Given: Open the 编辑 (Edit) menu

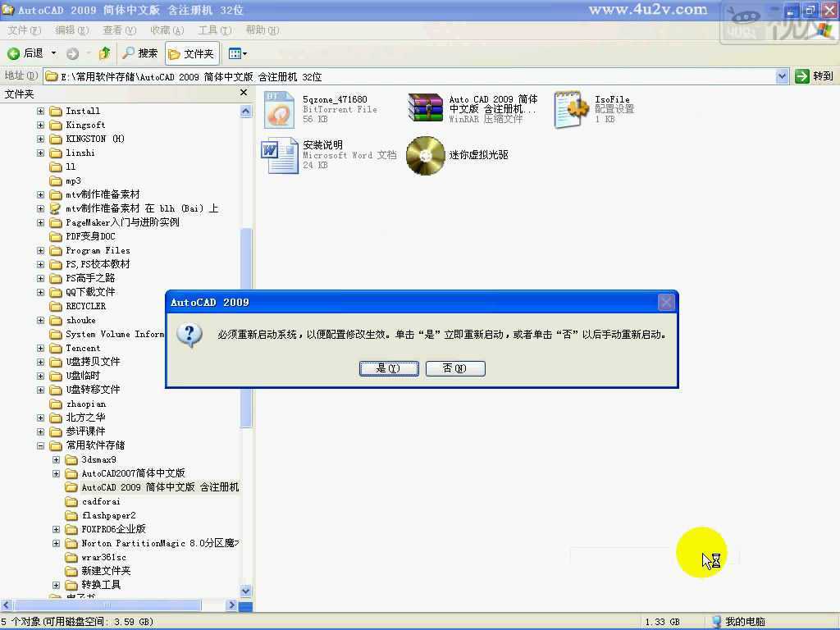Looking at the screenshot, I should 72,30.
